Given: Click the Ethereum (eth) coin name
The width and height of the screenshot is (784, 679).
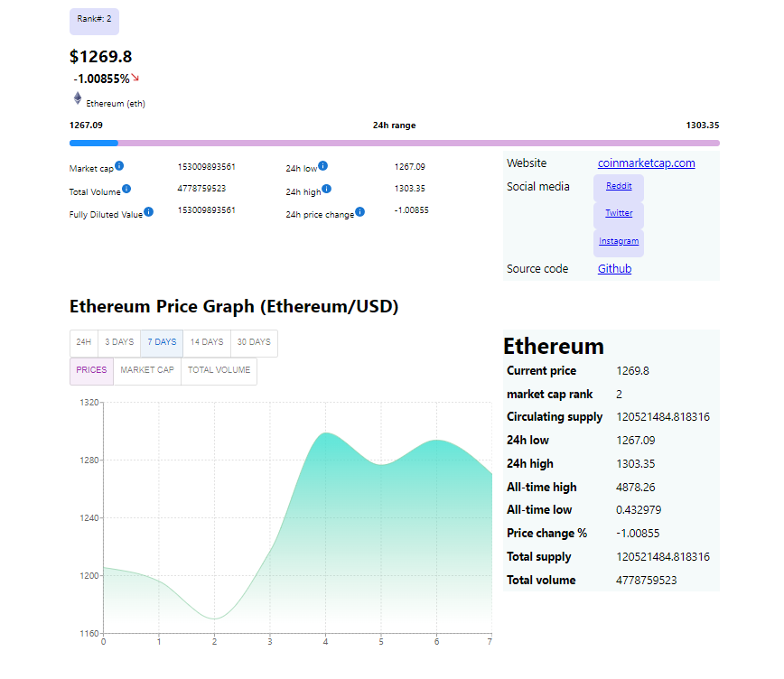Looking at the screenshot, I should pyautogui.click(x=116, y=104).
